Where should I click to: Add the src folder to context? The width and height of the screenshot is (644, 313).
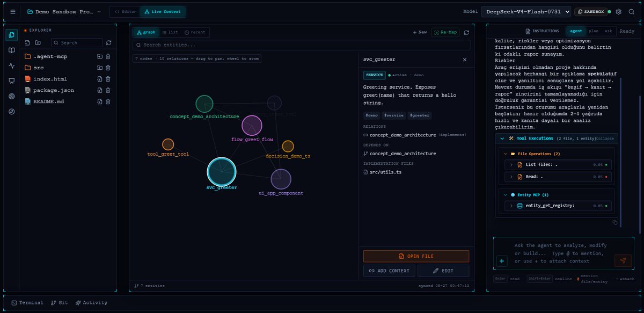pyautogui.click(x=100, y=68)
